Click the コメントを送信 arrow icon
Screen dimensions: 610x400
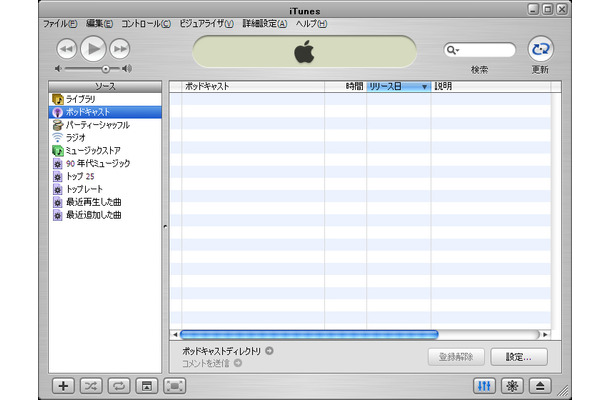[238, 363]
